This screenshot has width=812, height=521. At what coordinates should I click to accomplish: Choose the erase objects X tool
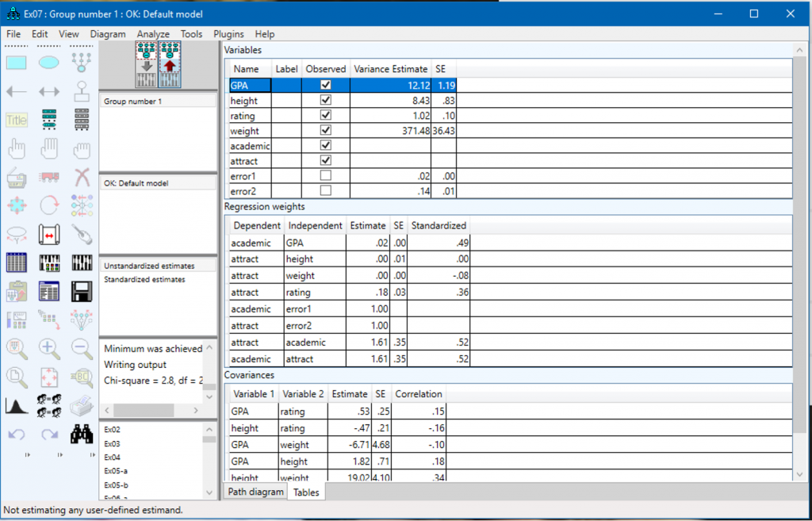[82, 178]
